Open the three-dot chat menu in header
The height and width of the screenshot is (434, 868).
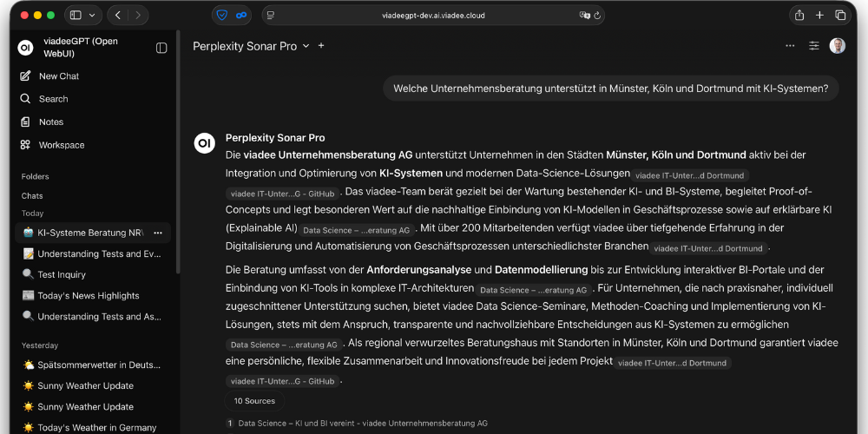tap(790, 46)
